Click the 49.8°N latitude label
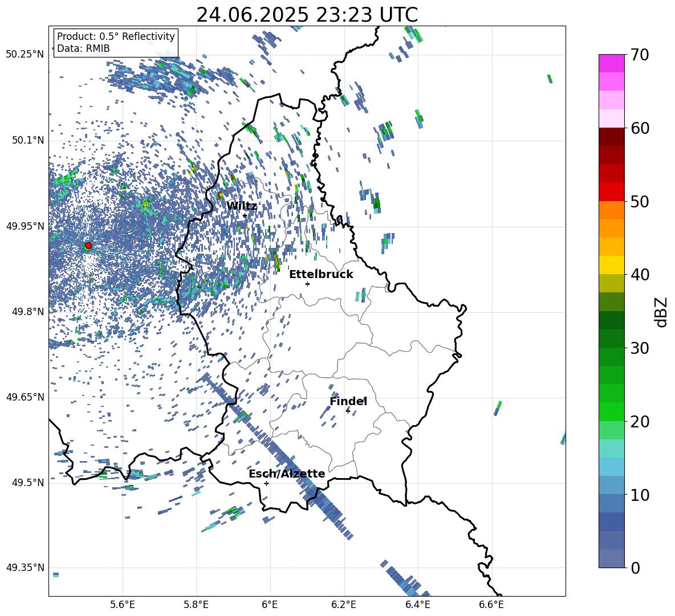 coord(27,312)
